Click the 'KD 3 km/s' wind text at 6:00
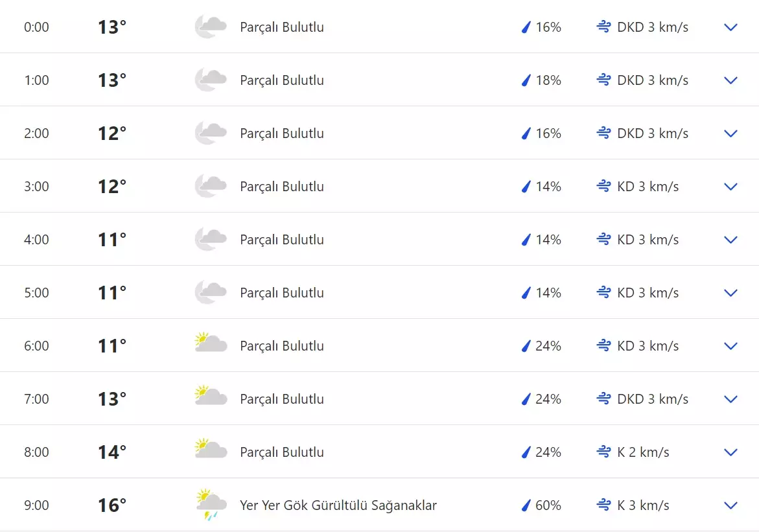759x532 pixels. [648, 346]
